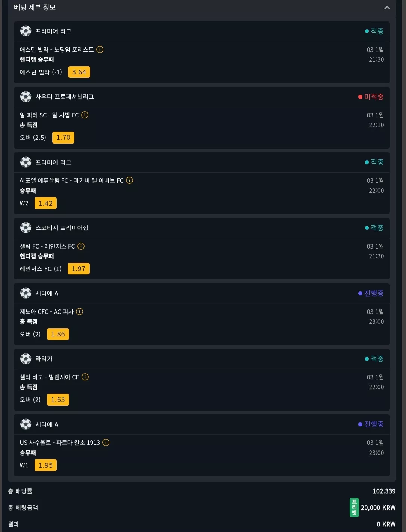Collapse the 베팅 세부 정보 section chevron
The width and height of the screenshot is (406, 532).
387,8
